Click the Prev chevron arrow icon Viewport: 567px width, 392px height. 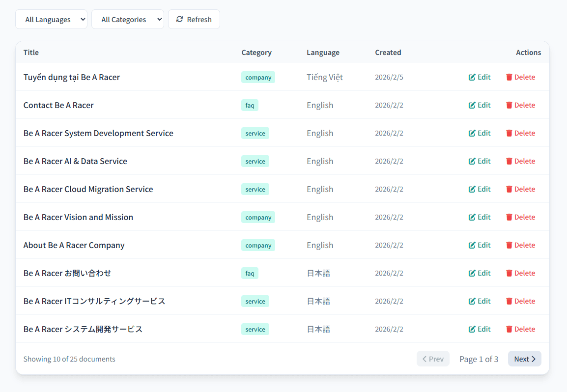pyautogui.click(x=425, y=359)
